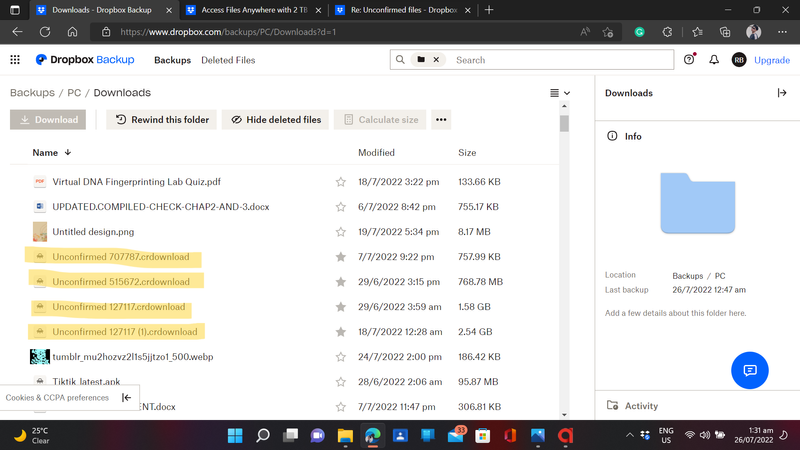Image resolution: width=800 pixels, height=450 pixels.
Task: Open the list view options dropdown
Action: pyautogui.click(x=560, y=93)
